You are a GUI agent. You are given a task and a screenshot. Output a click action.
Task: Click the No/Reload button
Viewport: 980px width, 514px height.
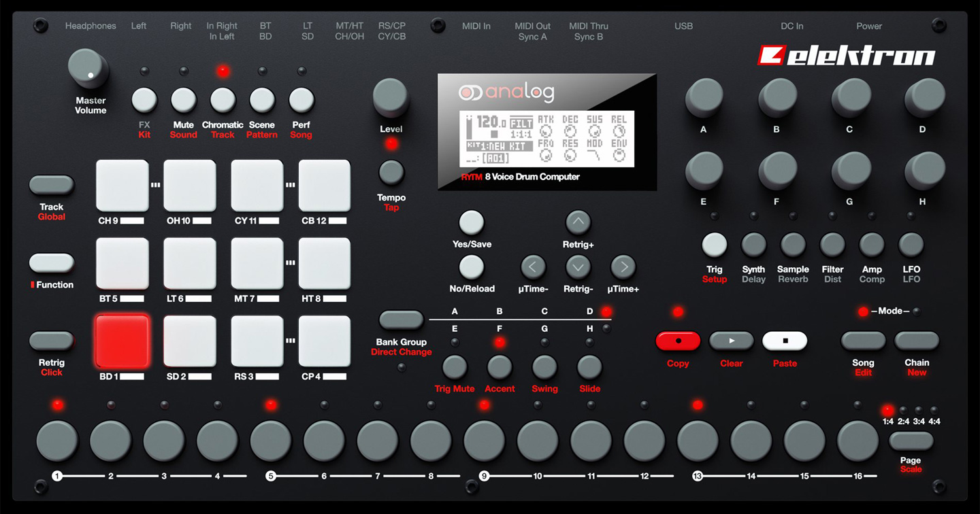(472, 267)
